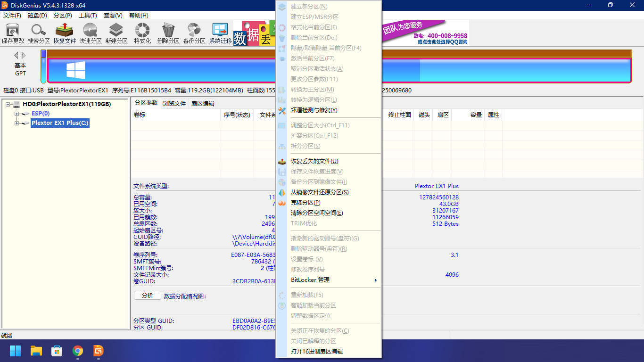Collapse the HD0:PlextorPlextorEX1 disk node
The width and height of the screenshot is (644, 362).
[8, 104]
